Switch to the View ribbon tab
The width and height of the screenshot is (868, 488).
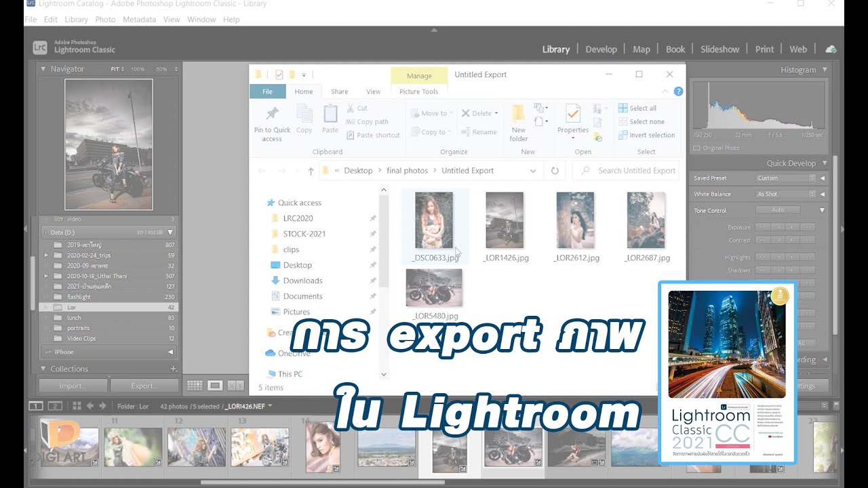pos(374,91)
